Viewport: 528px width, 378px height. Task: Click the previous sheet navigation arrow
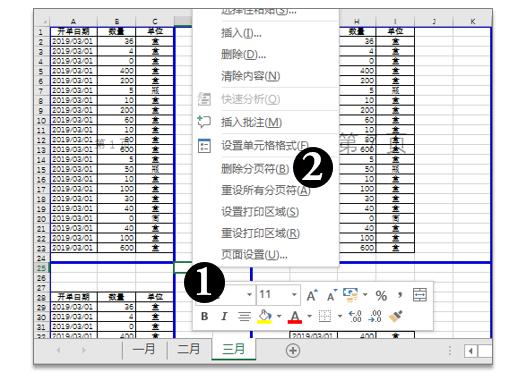click(x=59, y=350)
